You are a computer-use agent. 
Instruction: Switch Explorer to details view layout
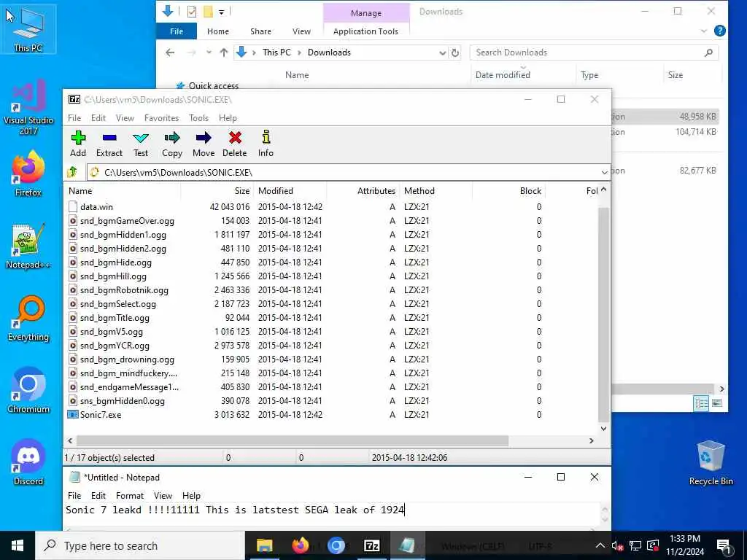[702, 403]
